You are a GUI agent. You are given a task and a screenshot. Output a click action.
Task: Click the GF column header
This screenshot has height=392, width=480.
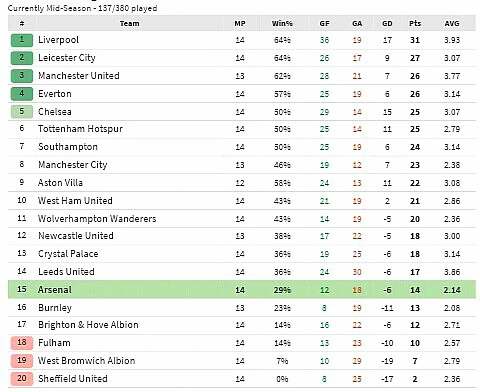tap(324, 23)
